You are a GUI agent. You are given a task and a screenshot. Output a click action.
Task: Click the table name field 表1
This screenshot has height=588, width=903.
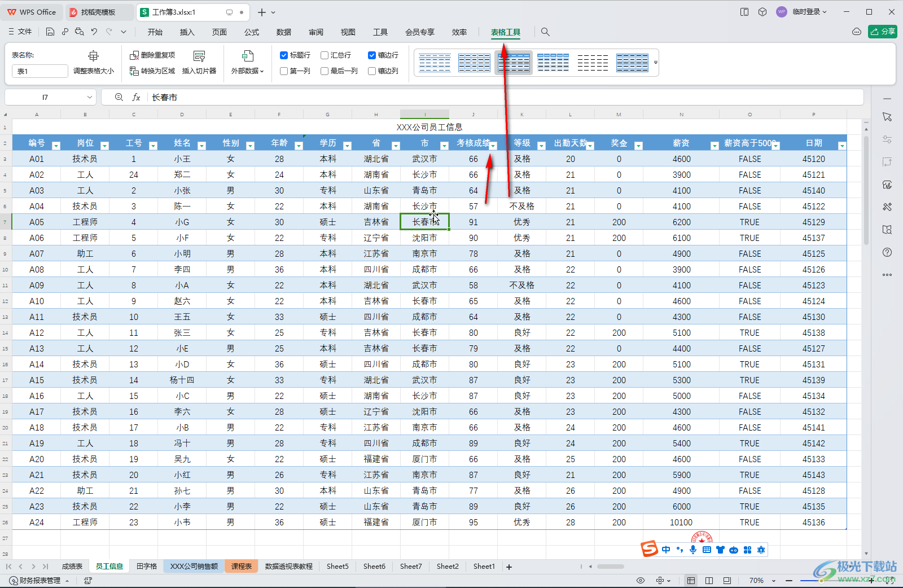40,71
